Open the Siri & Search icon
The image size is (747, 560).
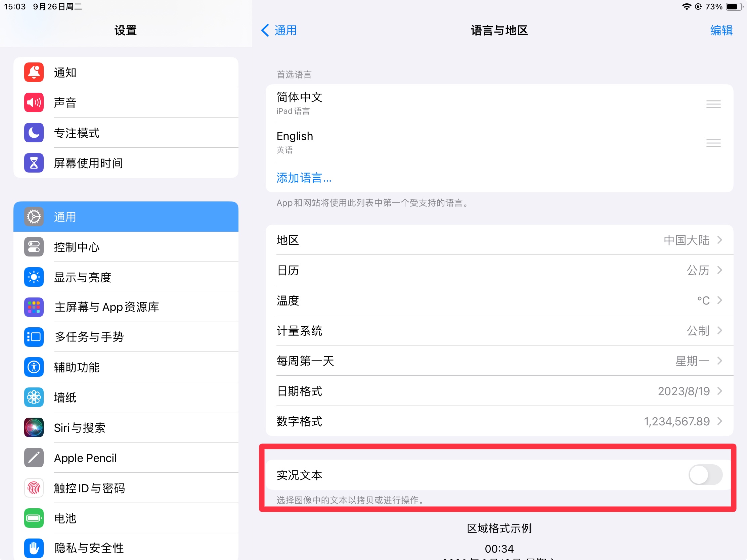[34, 427]
